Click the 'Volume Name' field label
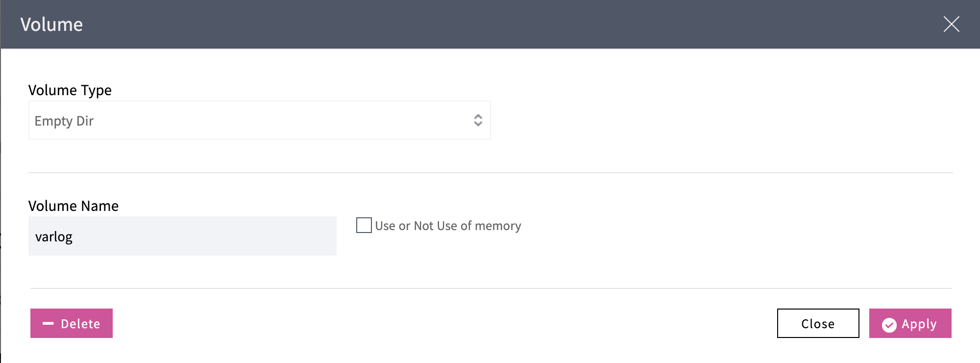Viewport: 980px width, 363px height. point(73,206)
